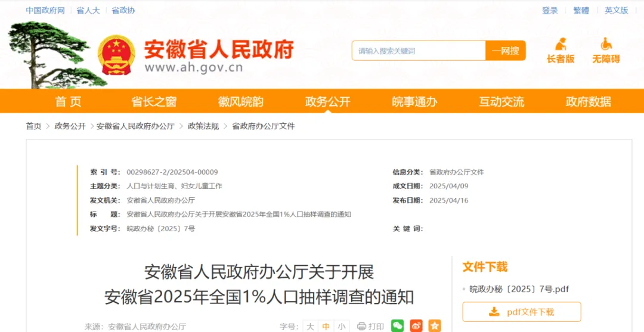Click the Anhui government emblem logo
This screenshot has width=644, height=332.
[x=116, y=54]
